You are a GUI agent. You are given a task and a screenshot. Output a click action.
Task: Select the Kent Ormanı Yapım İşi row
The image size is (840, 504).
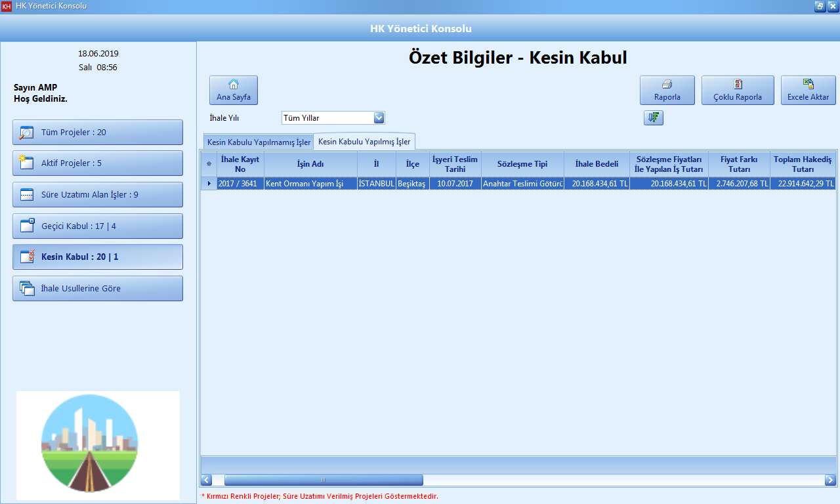(x=308, y=184)
